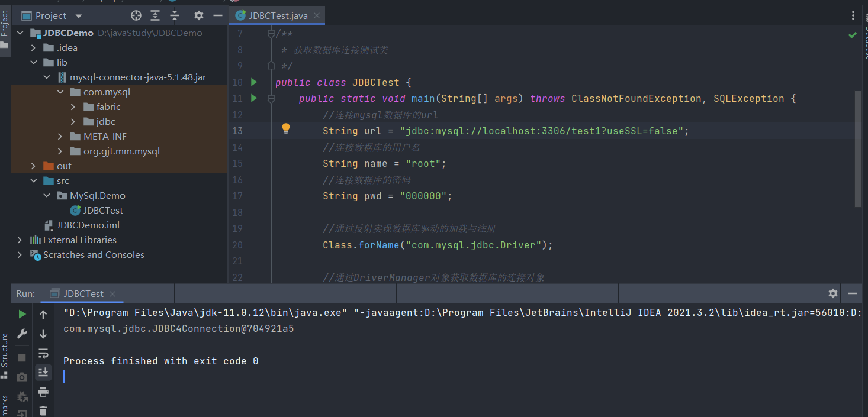Viewport: 868px width, 417px height.
Task: Locate opened file in Project tree
Action: pos(136,15)
